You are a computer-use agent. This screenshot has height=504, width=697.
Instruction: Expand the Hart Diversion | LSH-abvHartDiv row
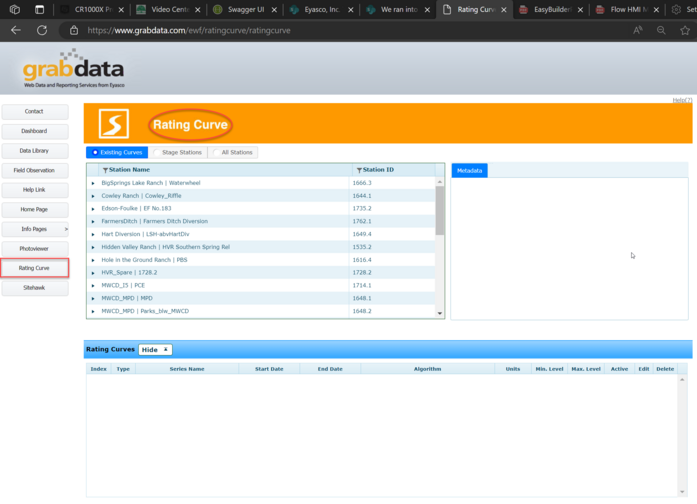(x=93, y=234)
